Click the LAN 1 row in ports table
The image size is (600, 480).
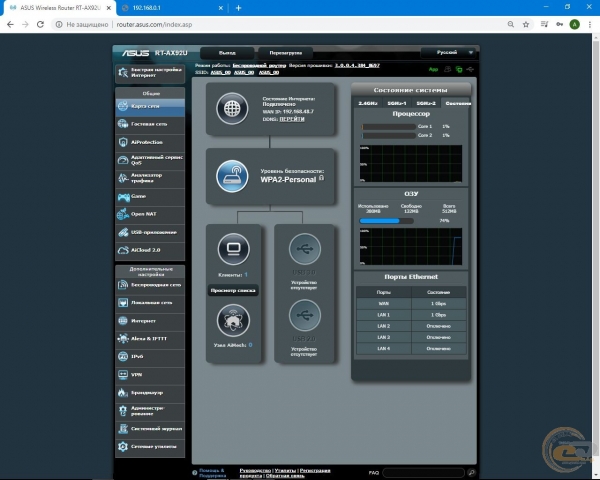pyautogui.click(x=411, y=315)
